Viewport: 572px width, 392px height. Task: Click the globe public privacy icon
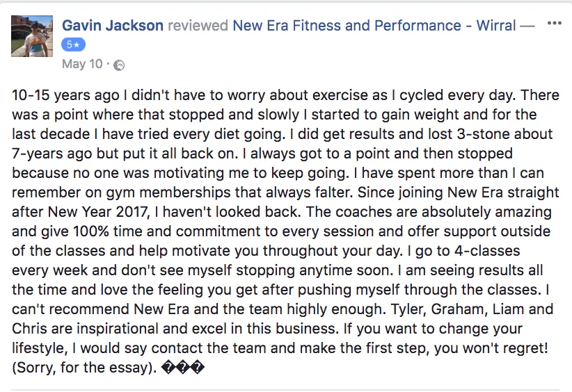(119, 65)
